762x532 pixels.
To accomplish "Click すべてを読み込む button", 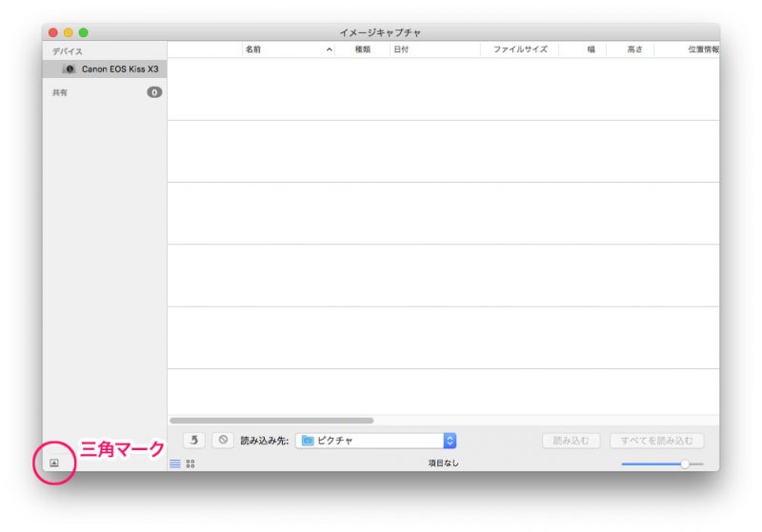I will point(656,441).
